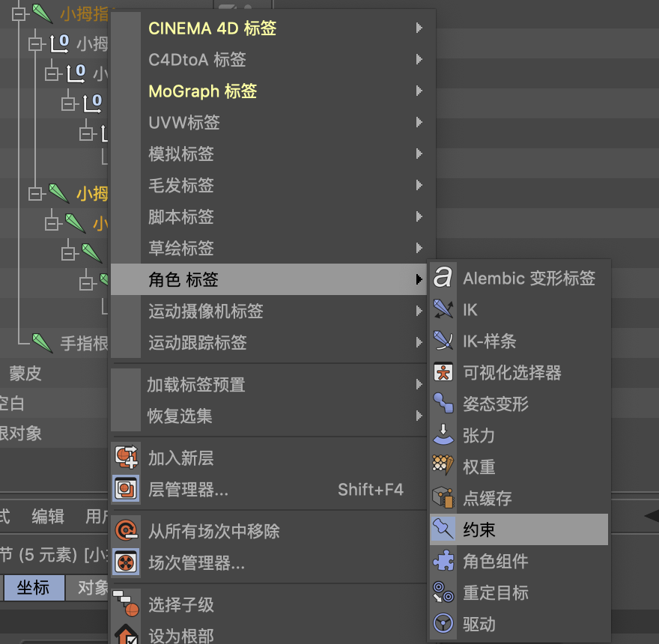Select the second 小拇 joint icon
This screenshot has width=659, height=644.
pos(59,193)
